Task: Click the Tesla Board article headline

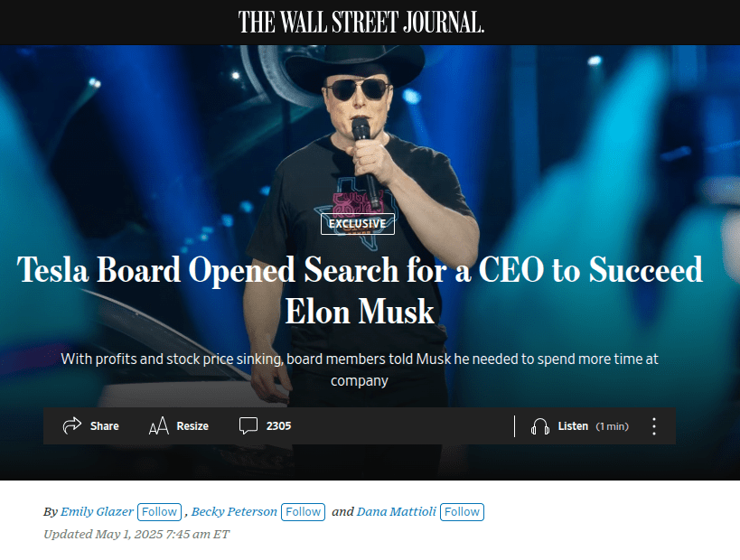Action: point(360,290)
